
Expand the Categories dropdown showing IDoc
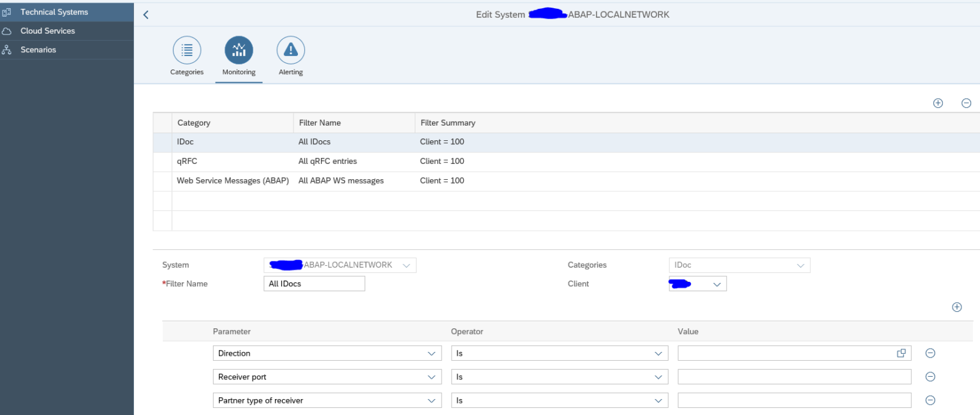tap(802, 265)
